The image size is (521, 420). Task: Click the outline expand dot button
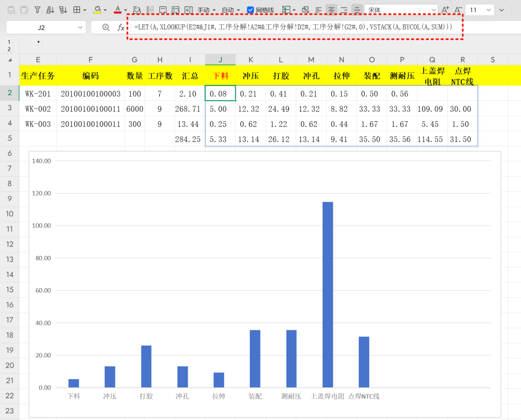39,42
